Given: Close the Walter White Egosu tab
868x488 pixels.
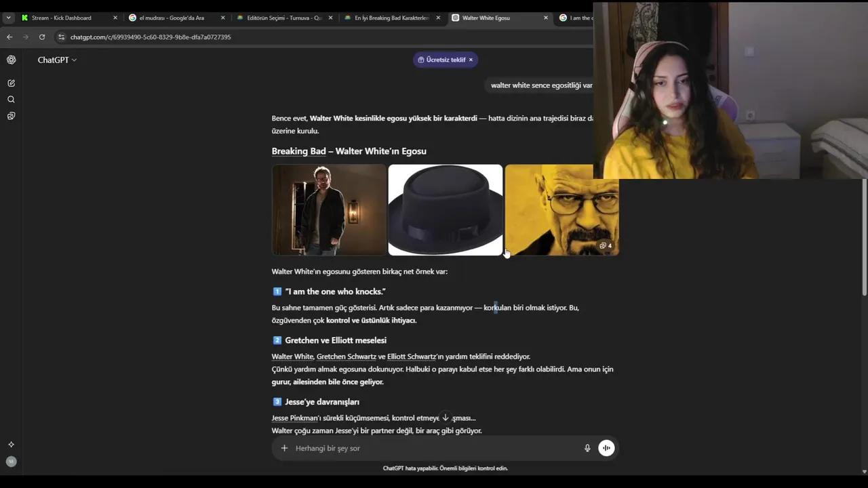Looking at the screenshot, I should pos(546,18).
